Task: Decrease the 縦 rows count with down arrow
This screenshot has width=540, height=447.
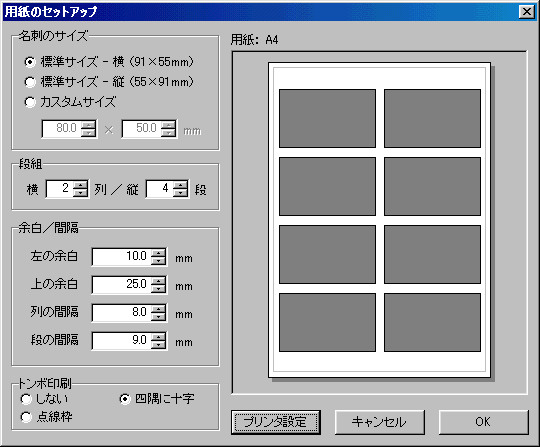Action: click(180, 193)
